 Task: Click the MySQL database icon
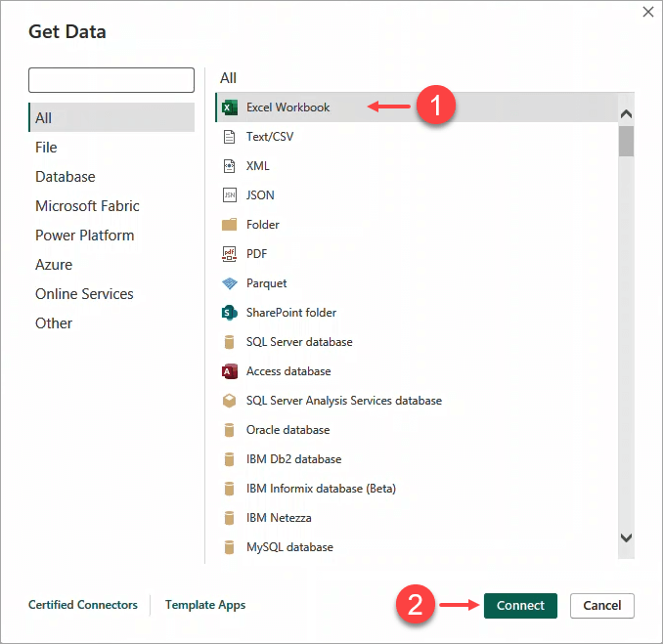click(229, 547)
